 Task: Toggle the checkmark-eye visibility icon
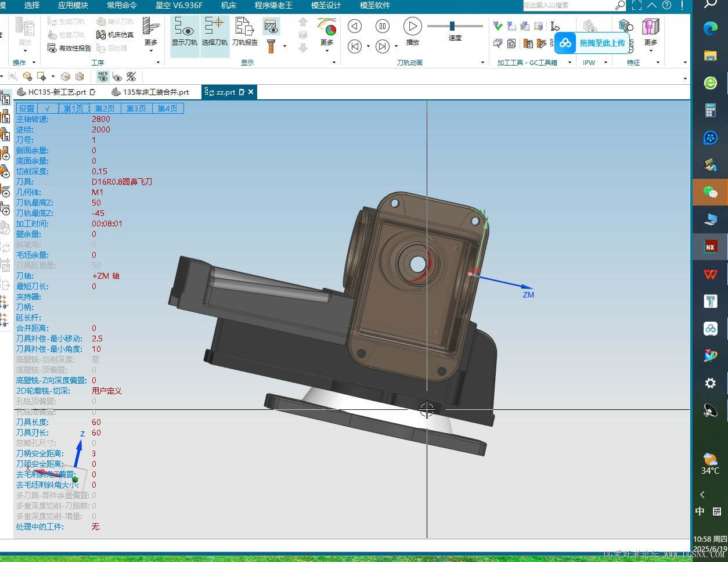[x=117, y=77]
